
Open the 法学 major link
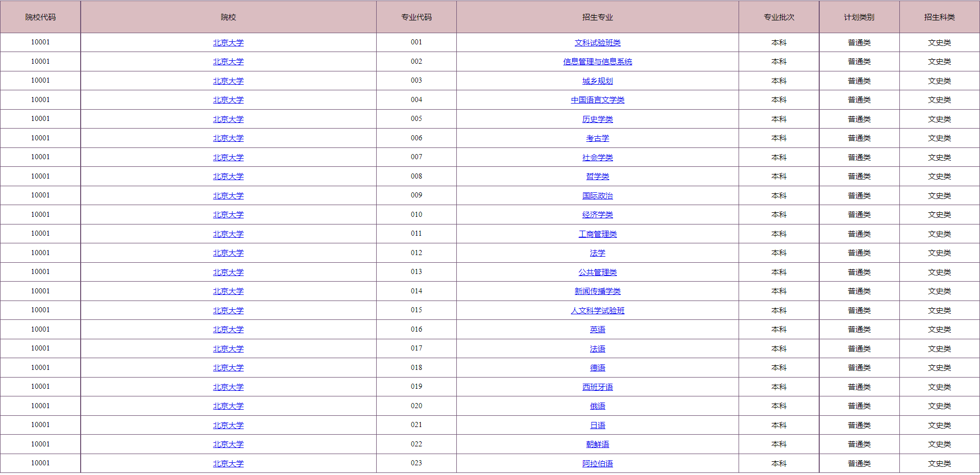tap(597, 253)
